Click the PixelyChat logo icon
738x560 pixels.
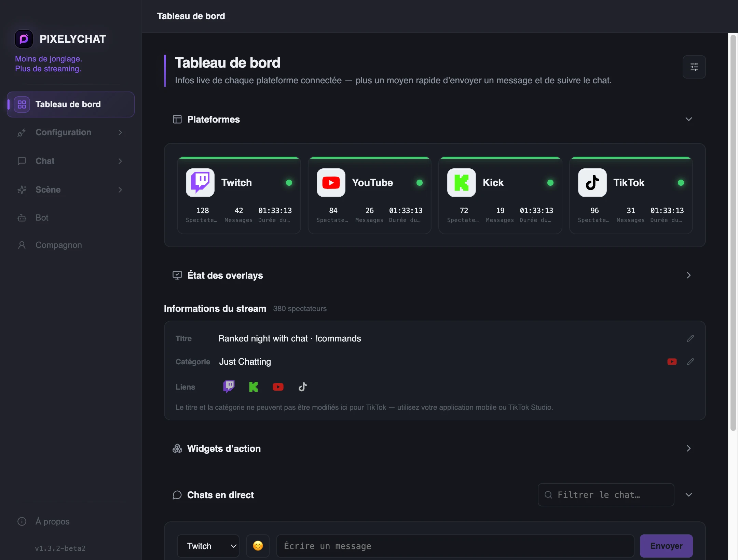24,39
